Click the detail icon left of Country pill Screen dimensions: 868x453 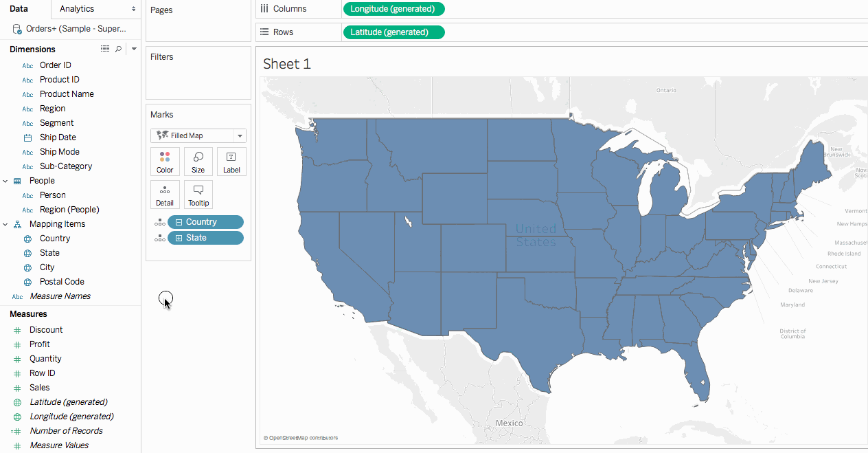(x=159, y=222)
